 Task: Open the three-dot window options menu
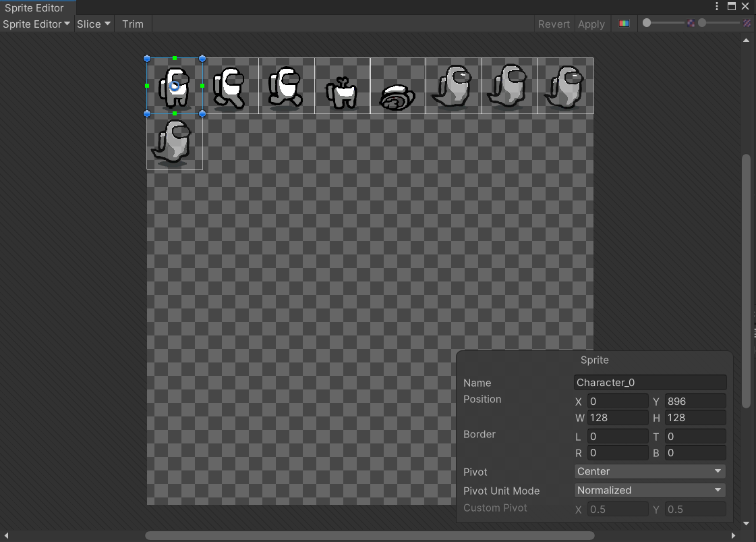pyautogui.click(x=717, y=6)
